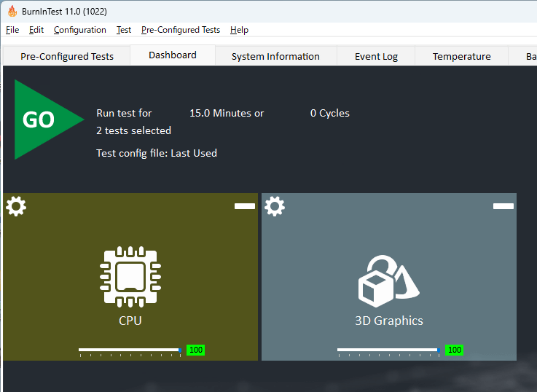The height and width of the screenshot is (392, 537).
Task: Click the BurnInTest flame app icon
Action: tap(12, 11)
